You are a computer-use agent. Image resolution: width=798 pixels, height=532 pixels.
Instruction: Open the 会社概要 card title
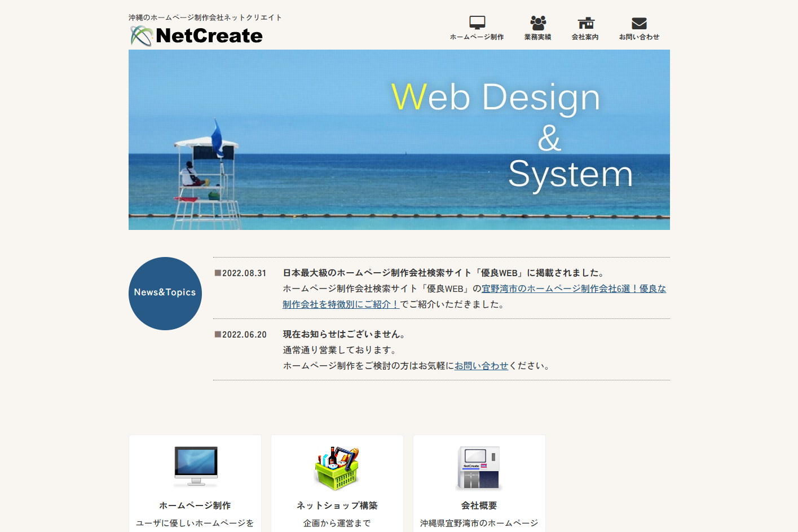coord(479,506)
